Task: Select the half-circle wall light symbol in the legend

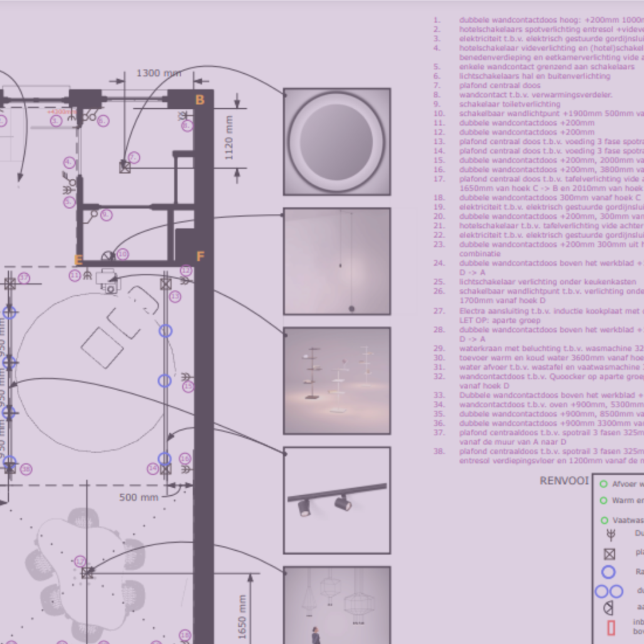Action: click(608, 606)
